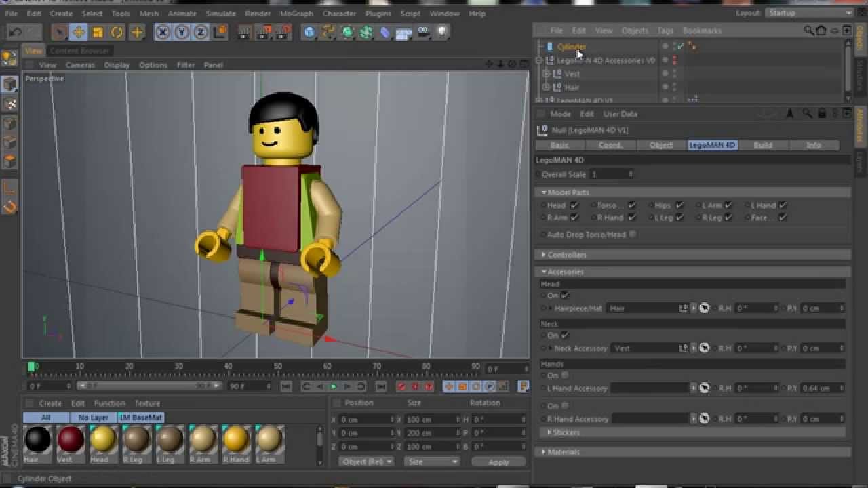Image resolution: width=868 pixels, height=488 pixels.
Task: Open the camera objects icon
Action: tap(423, 32)
